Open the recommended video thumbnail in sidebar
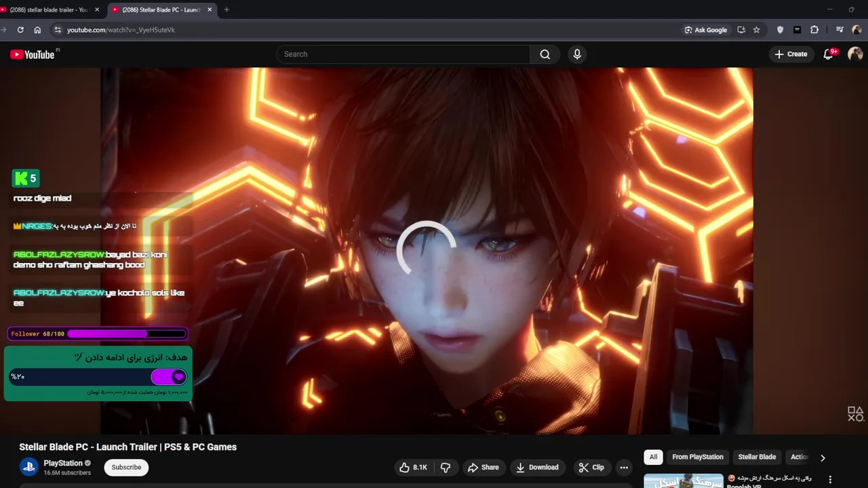Viewport: 868px width, 488px height. pos(683,481)
